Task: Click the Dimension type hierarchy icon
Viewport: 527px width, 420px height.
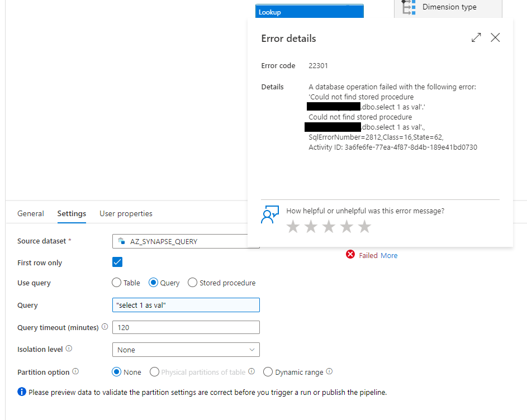Action: click(x=407, y=7)
